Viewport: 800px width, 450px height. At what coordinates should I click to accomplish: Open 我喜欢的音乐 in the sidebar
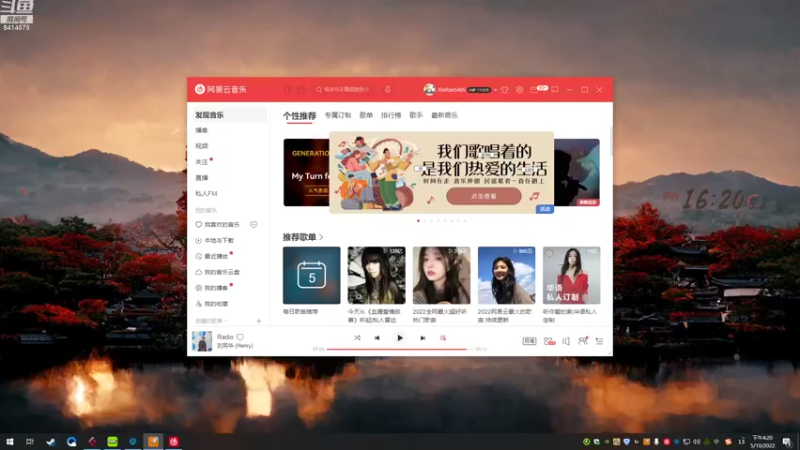point(221,224)
